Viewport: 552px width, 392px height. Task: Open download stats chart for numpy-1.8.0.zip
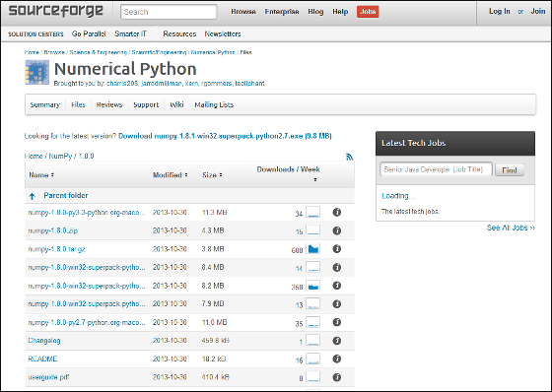click(x=313, y=230)
